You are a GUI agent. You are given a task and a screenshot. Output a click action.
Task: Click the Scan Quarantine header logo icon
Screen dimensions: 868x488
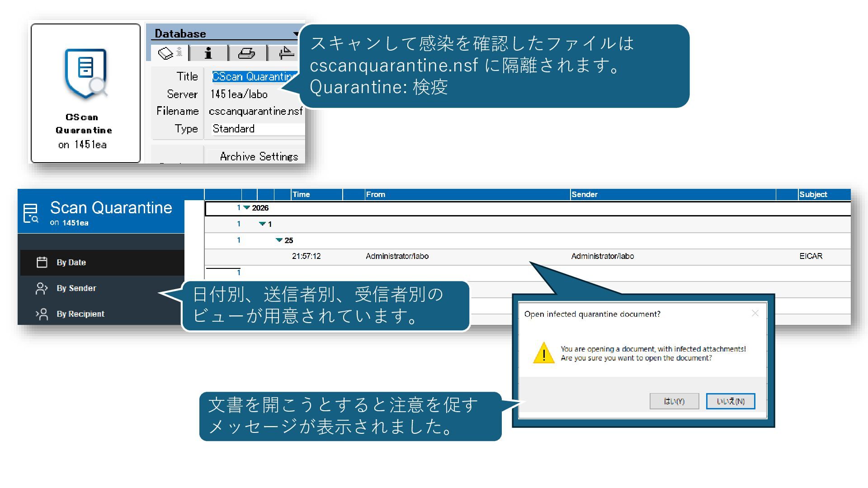(x=31, y=213)
